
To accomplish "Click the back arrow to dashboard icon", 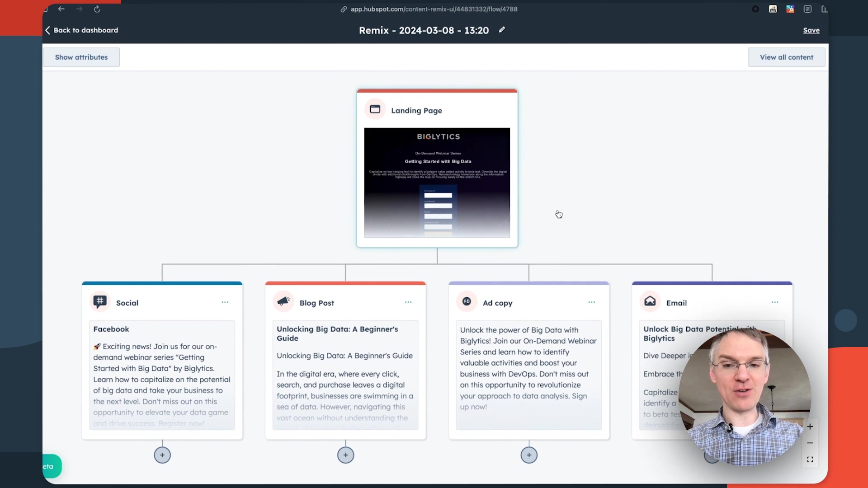I will click(47, 30).
